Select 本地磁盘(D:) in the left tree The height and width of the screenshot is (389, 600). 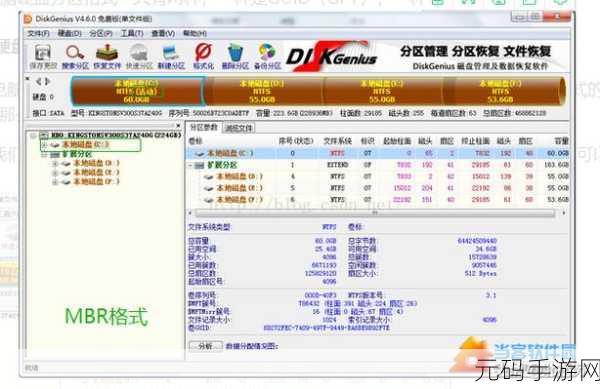click(96, 163)
